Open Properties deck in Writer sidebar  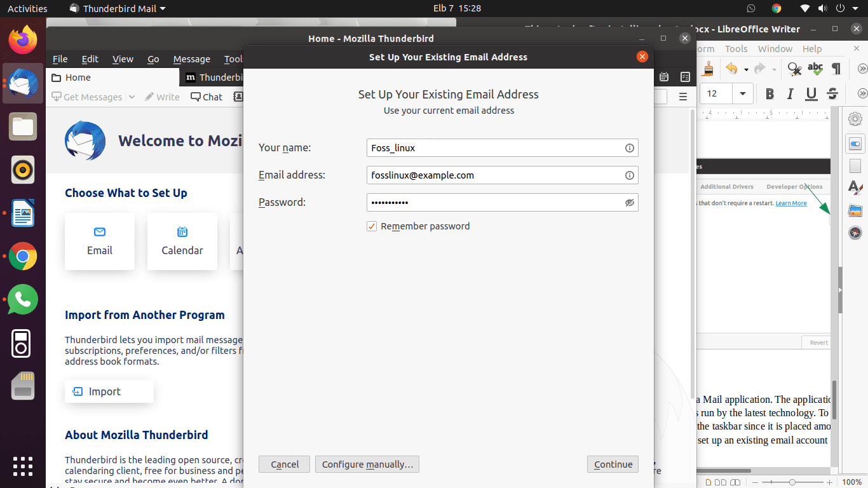point(855,144)
